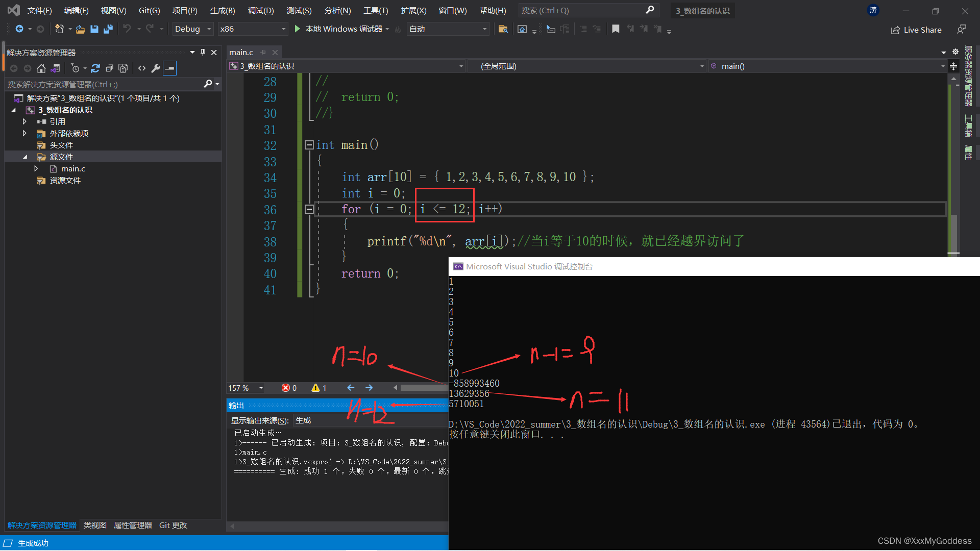Click the Open File folder icon
This screenshot has width=980, height=551.
(80, 29)
